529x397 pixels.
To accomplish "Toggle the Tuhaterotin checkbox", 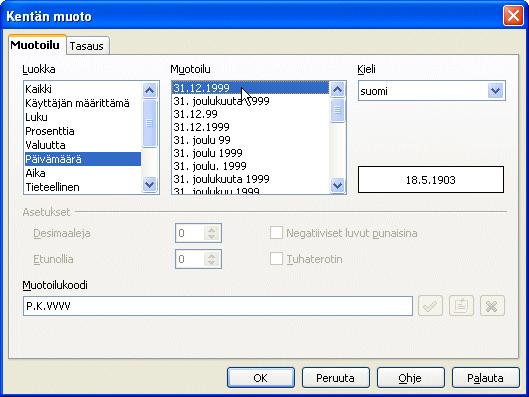I will coord(276,259).
